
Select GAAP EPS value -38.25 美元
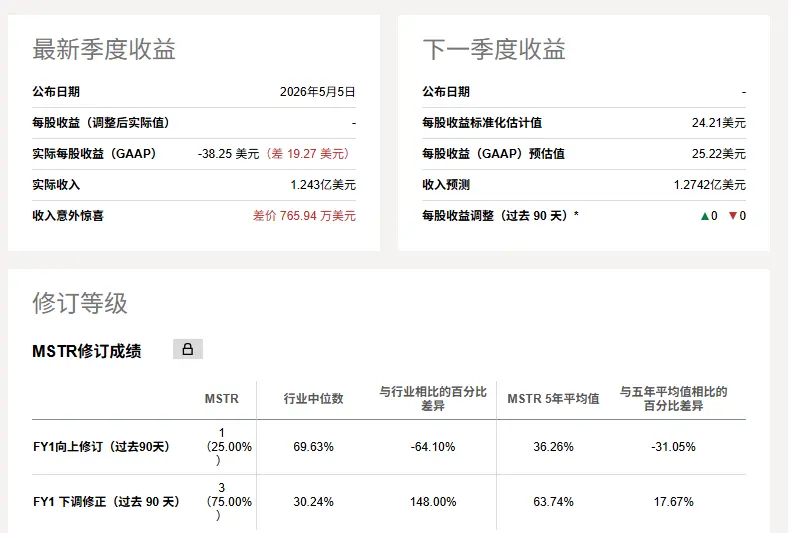click(x=229, y=154)
